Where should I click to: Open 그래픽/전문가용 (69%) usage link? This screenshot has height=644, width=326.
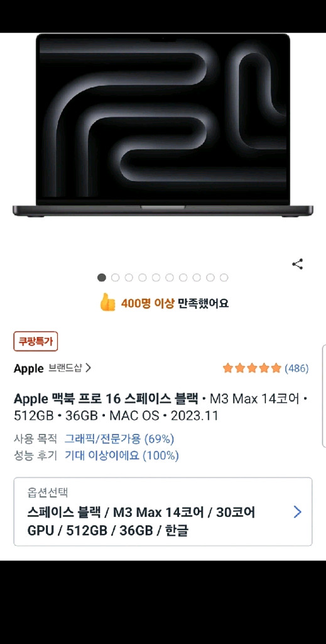(119, 439)
